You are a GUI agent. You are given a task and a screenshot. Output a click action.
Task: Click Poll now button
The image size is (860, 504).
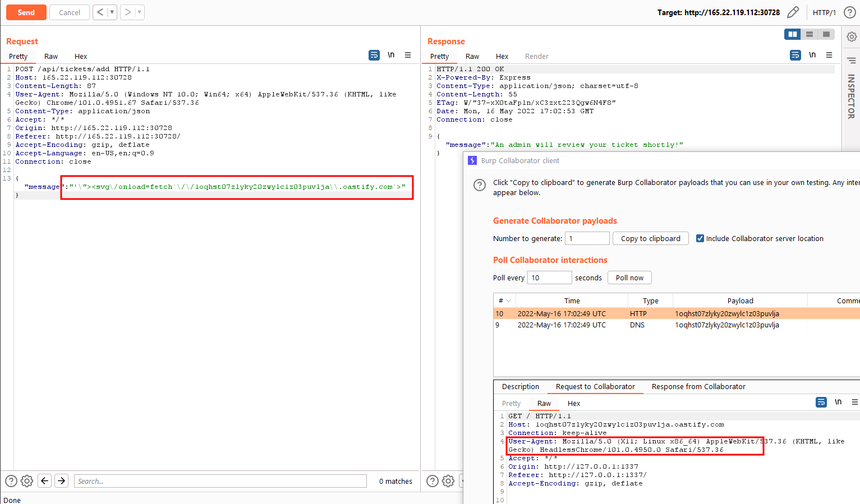click(x=629, y=278)
